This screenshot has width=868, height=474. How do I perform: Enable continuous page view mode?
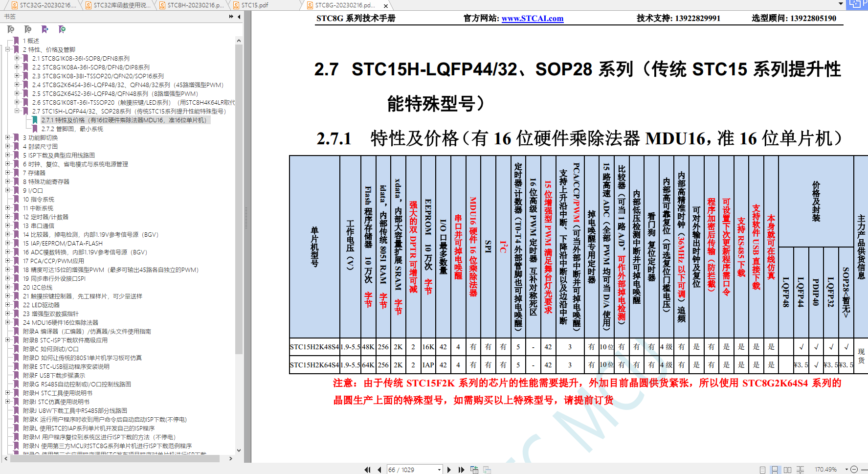(x=775, y=470)
